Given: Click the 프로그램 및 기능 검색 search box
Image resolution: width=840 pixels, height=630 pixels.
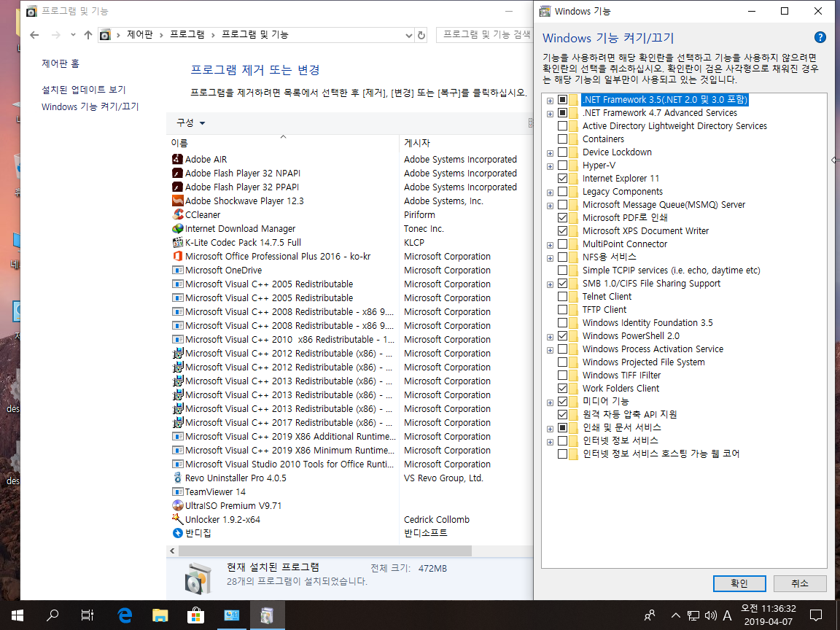Looking at the screenshot, I should pyautogui.click(x=484, y=35).
